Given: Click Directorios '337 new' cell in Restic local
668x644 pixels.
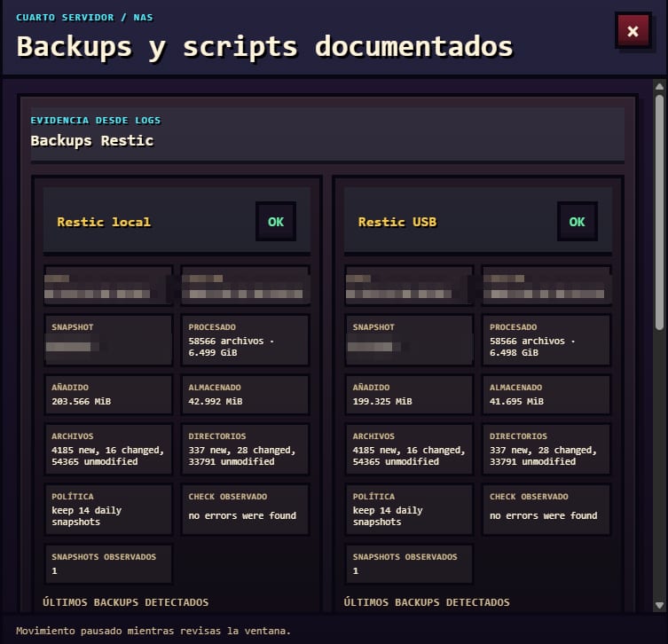Looking at the screenshot, I should tap(245, 450).
